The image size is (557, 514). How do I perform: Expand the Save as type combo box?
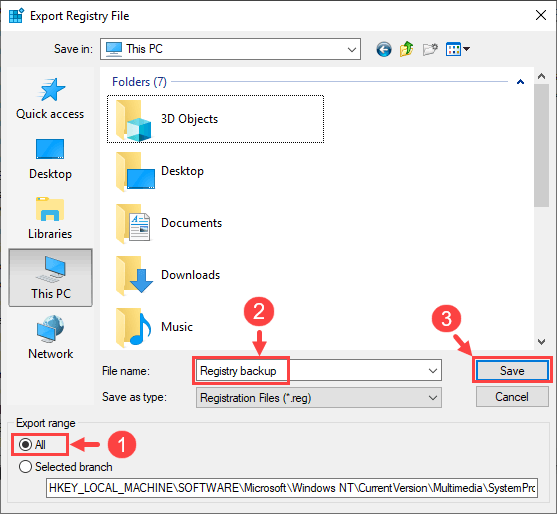pyautogui.click(x=319, y=397)
